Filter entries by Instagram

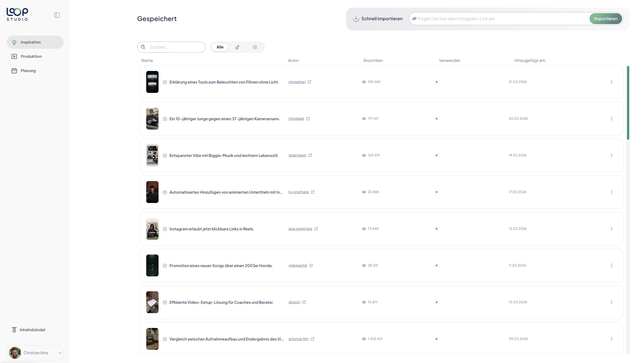(x=255, y=47)
